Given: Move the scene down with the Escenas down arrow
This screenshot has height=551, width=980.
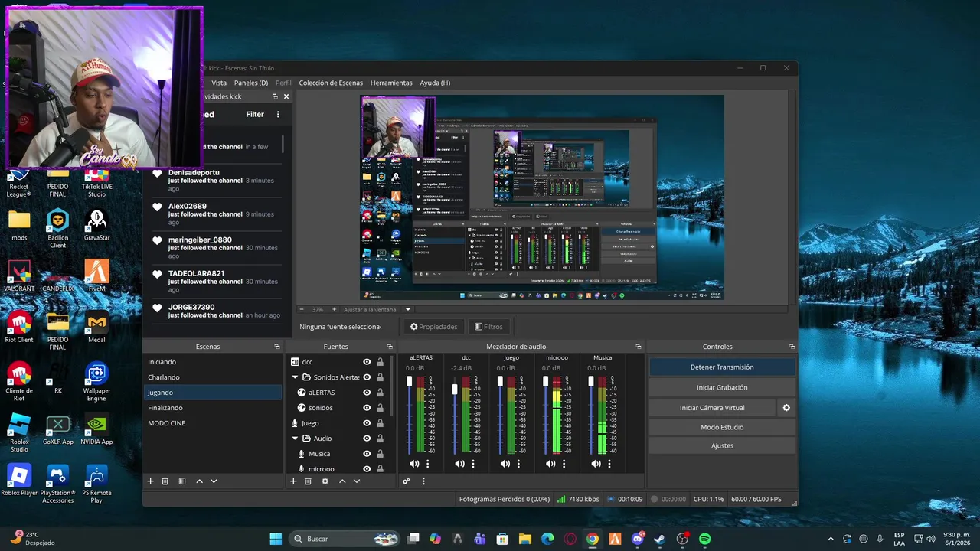Looking at the screenshot, I should tap(214, 481).
